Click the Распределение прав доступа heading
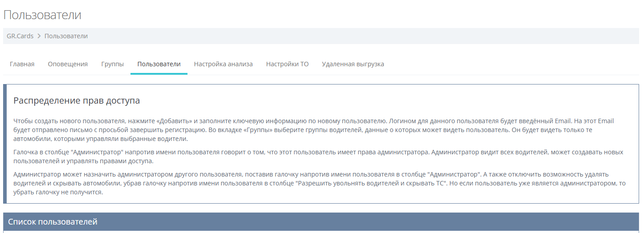Screen dimensions: 644x233 coord(77,101)
